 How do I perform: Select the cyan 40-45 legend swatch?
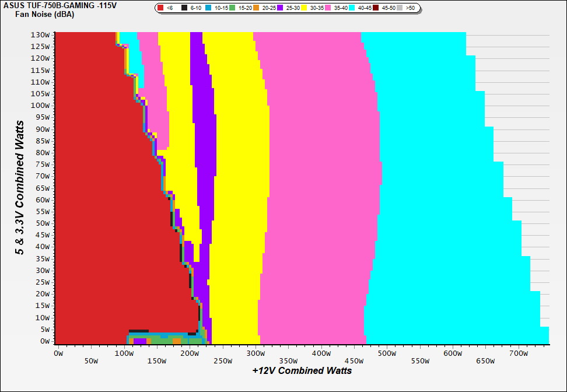[352, 8]
